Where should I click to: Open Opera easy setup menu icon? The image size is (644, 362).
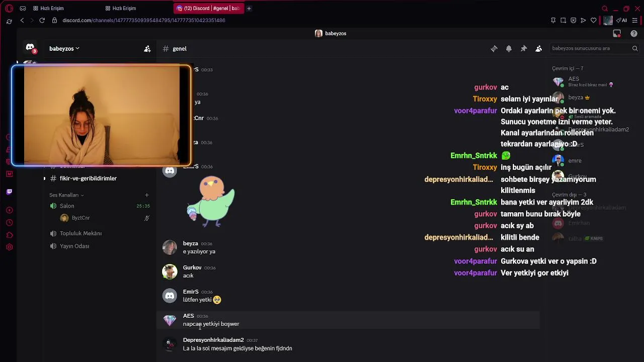(x=635, y=21)
